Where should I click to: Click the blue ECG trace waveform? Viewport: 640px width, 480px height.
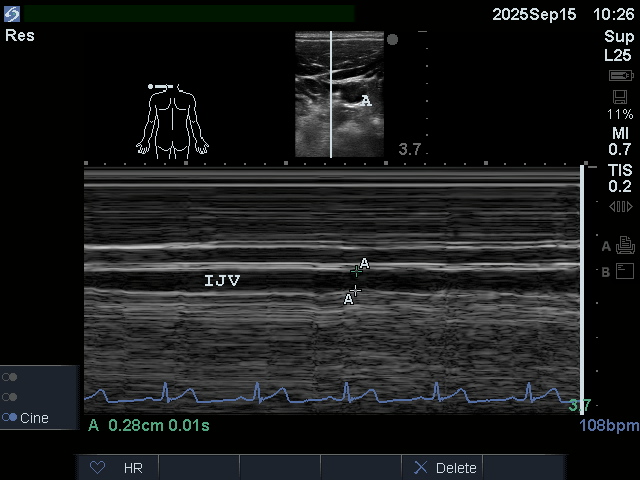click(x=331, y=395)
